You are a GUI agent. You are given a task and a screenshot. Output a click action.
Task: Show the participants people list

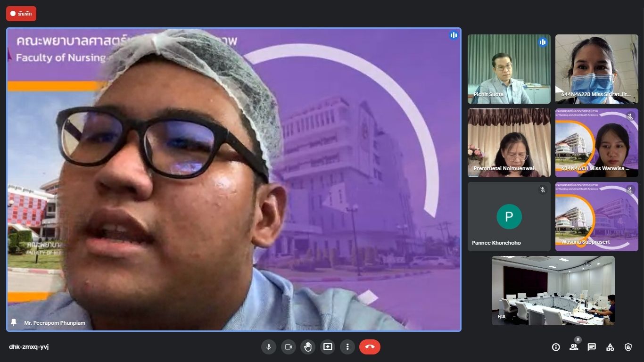coord(574,347)
